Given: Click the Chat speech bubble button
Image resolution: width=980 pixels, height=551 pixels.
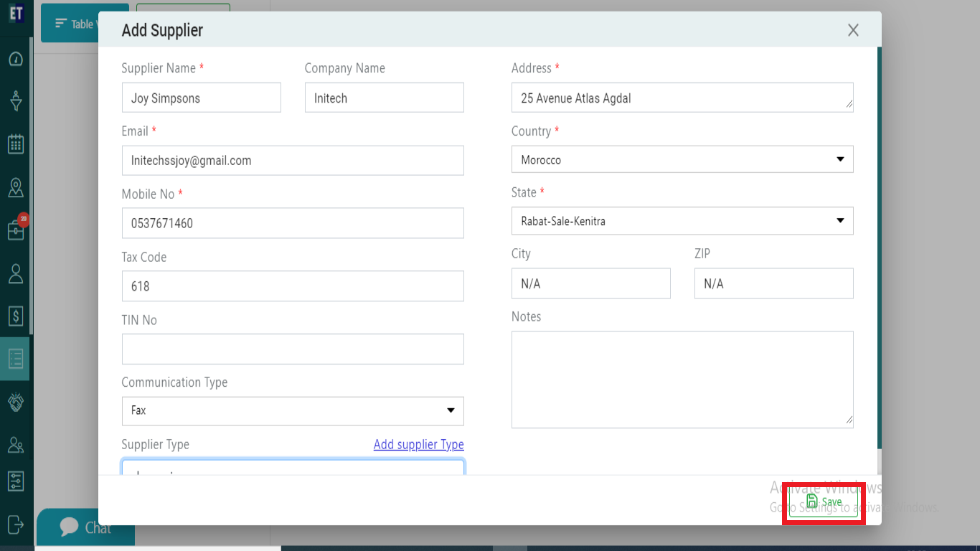Looking at the screenshot, I should point(85,528).
